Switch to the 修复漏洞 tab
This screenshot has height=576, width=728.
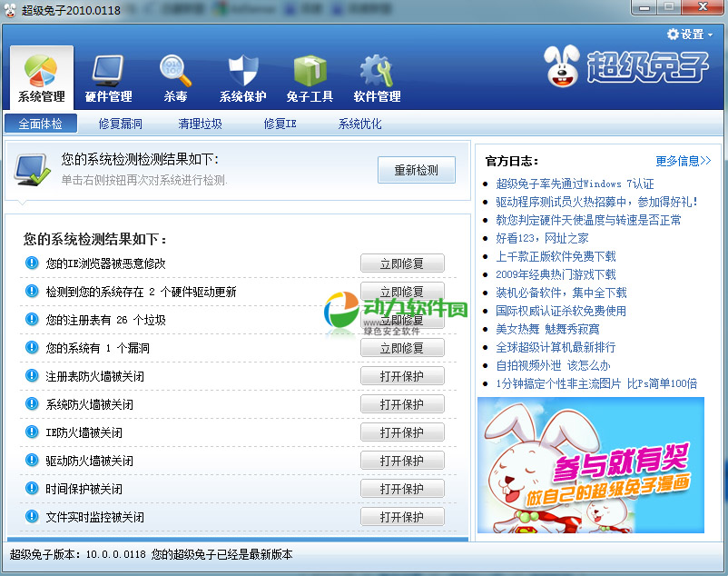(121, 124)
